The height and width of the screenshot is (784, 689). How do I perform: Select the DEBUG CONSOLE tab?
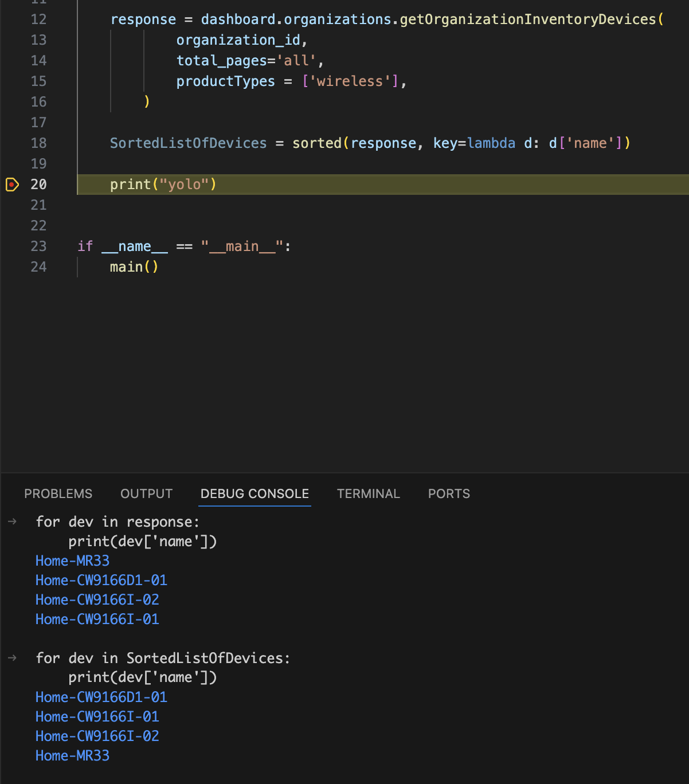(255, 493)
